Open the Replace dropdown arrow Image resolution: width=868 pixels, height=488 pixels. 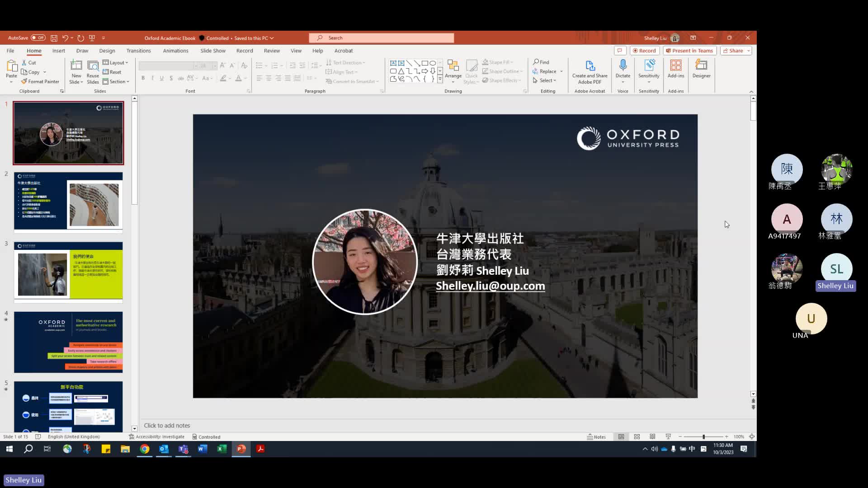pyautogui.click(x=561, y=71)
